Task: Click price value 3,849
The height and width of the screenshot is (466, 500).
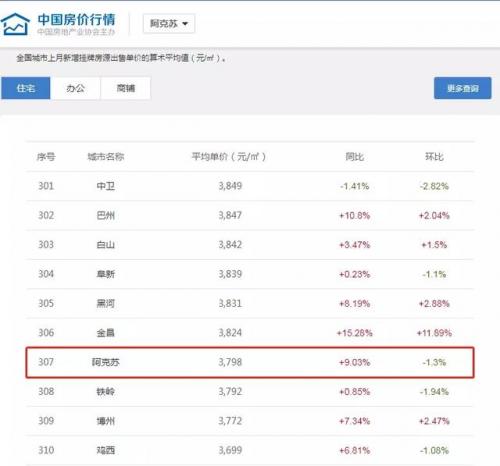Action: point(230,186)
